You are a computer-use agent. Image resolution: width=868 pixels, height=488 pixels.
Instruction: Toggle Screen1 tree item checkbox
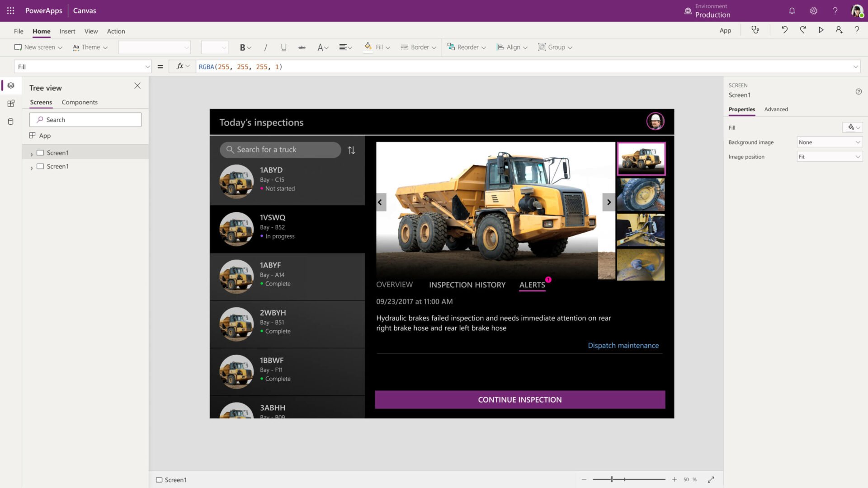(x=40, y=153)
